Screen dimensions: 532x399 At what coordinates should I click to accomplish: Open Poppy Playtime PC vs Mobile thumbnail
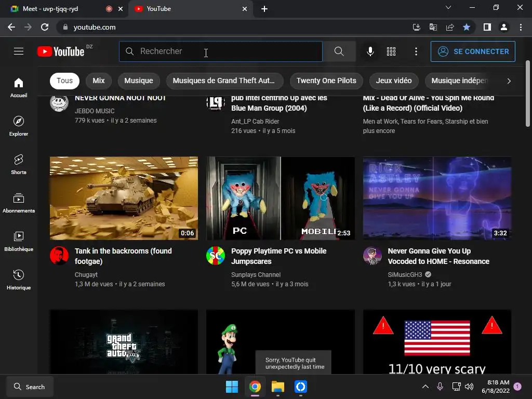[x=280, y=198]
